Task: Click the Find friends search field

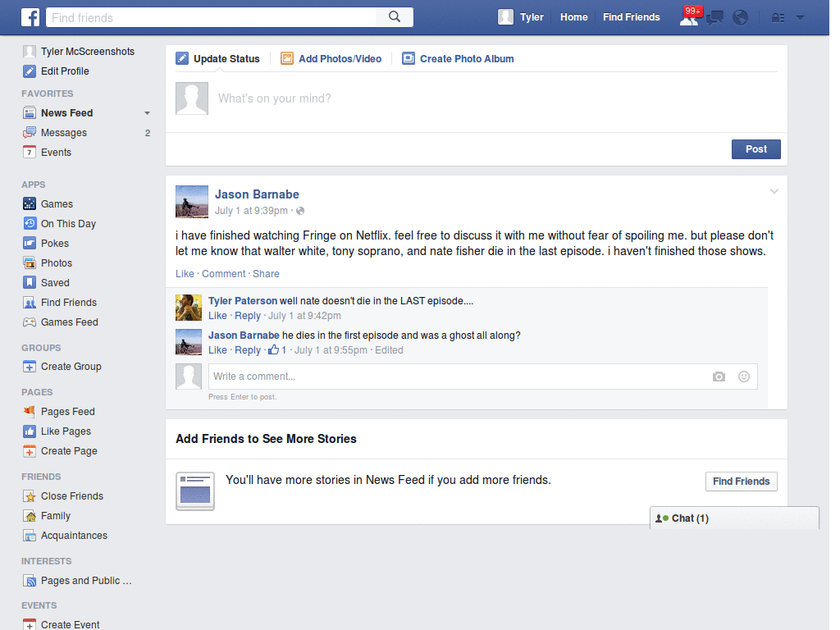Action: 211,18
